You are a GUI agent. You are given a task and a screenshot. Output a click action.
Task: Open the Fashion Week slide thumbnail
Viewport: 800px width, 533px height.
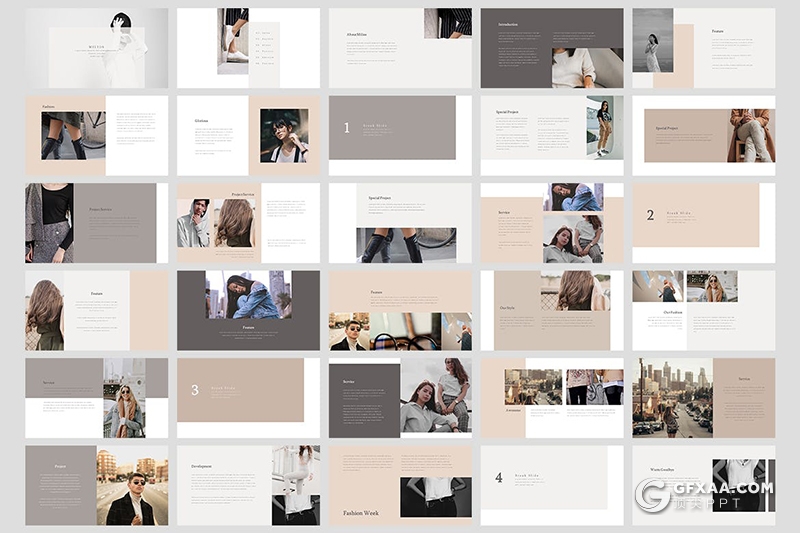pos(400,485)
